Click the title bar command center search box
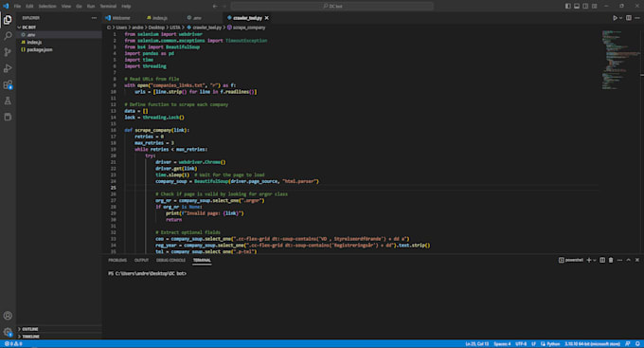The width and height of the screenshot is (644, 348). [x=332, y=7]
